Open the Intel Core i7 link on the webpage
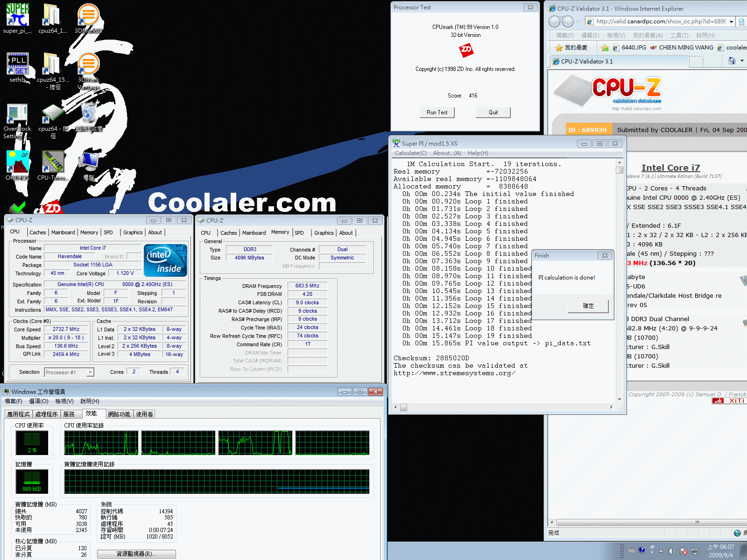747x560 pixels. coord(670,168)
